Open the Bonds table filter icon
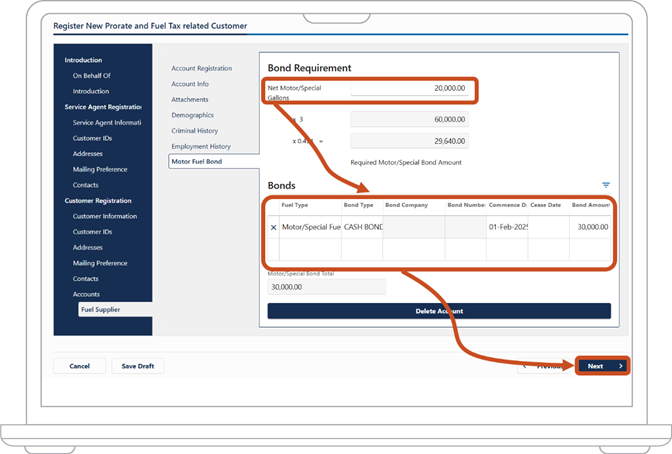 click(606, 185)
